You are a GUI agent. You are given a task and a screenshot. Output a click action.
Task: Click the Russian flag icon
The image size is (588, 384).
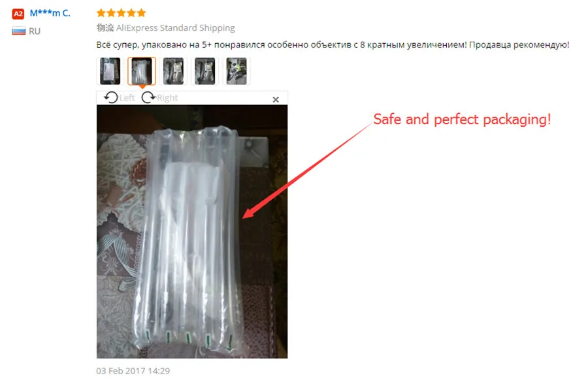(18, 31)
